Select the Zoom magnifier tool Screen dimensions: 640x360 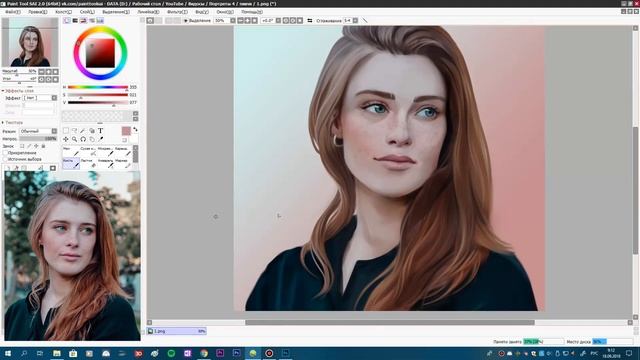[74, 139]
